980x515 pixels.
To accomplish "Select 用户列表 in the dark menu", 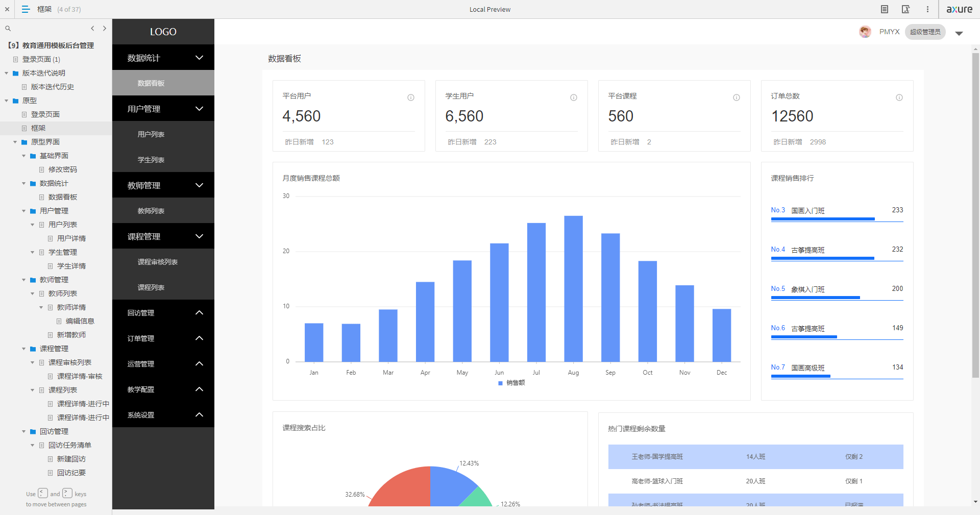I will [163, 134].
